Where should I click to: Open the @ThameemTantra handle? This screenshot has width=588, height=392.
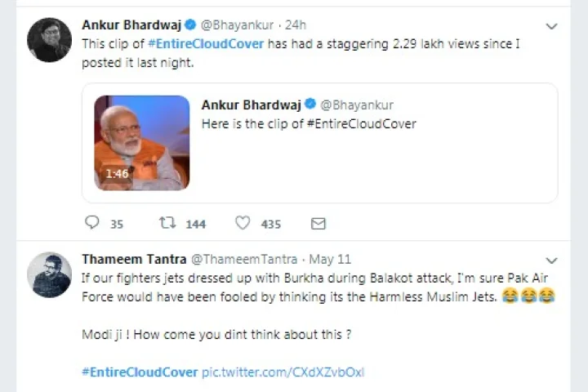[x=244, y=259]
